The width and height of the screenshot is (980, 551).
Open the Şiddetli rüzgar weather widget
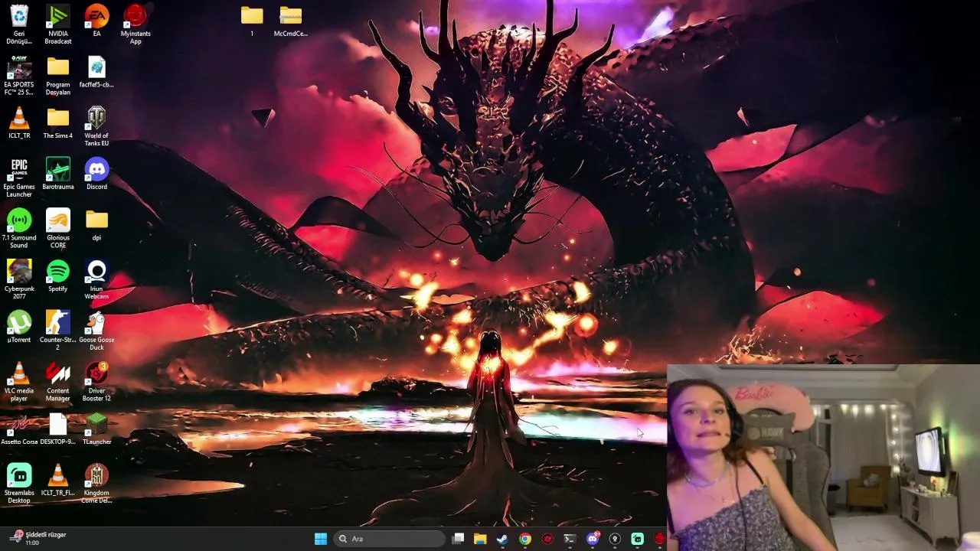(39, 538)
